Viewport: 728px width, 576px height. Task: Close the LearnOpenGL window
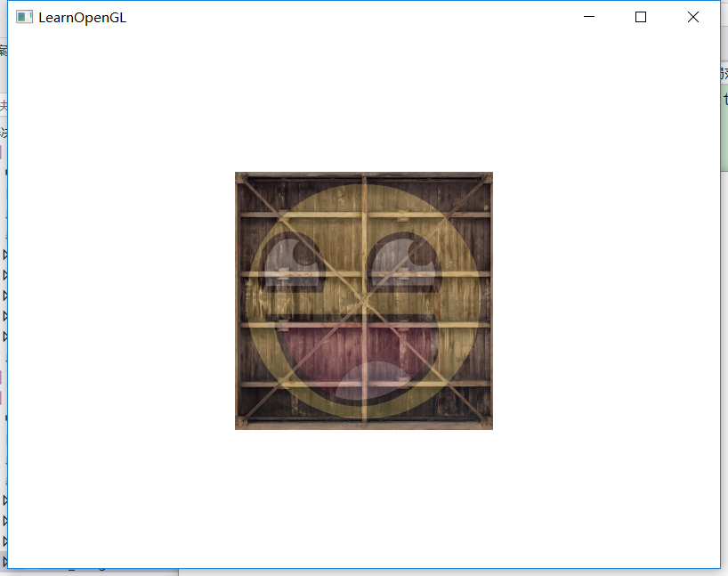(x=692, y=17)
